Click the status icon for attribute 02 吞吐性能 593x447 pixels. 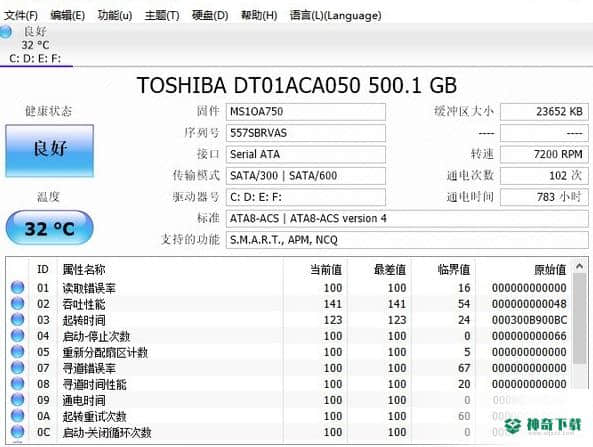[x=17, y=303]
